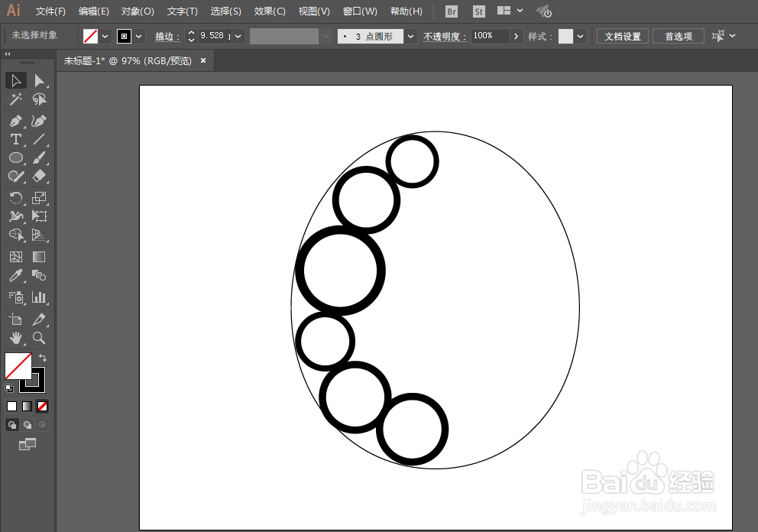Select the Pen tool
Screen dimensions: 758x532
(16, 121)
